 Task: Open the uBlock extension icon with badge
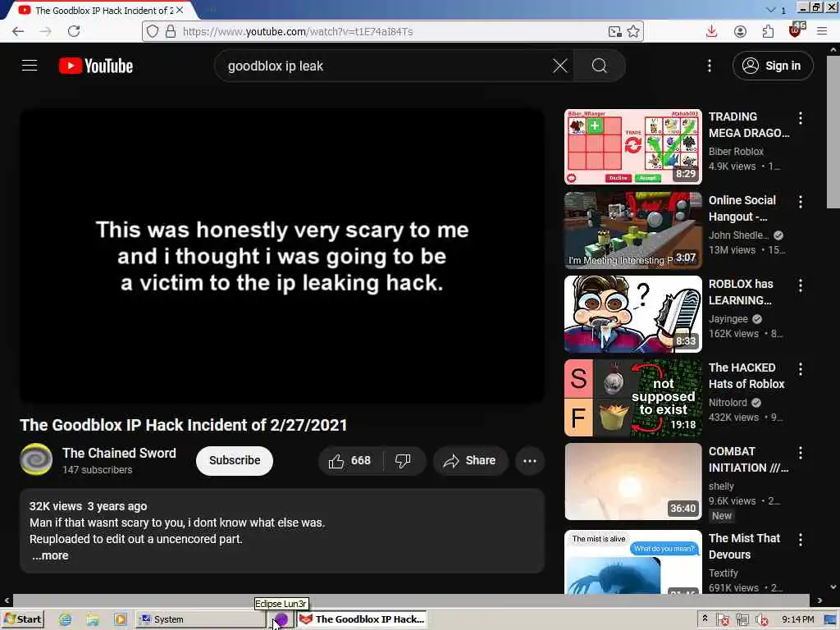pos(796,30)
